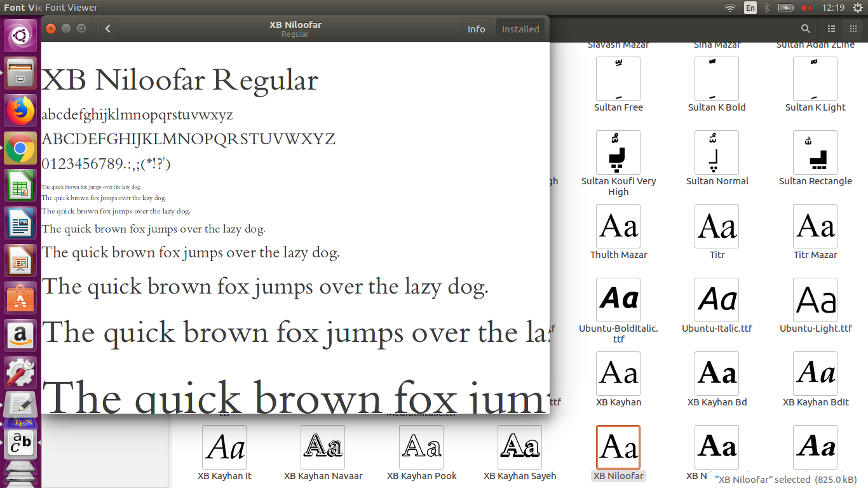Select the Titr font thumbnail
Viewport: 868px width, 488px height.
pyautogui.click(x=717, y=226)
